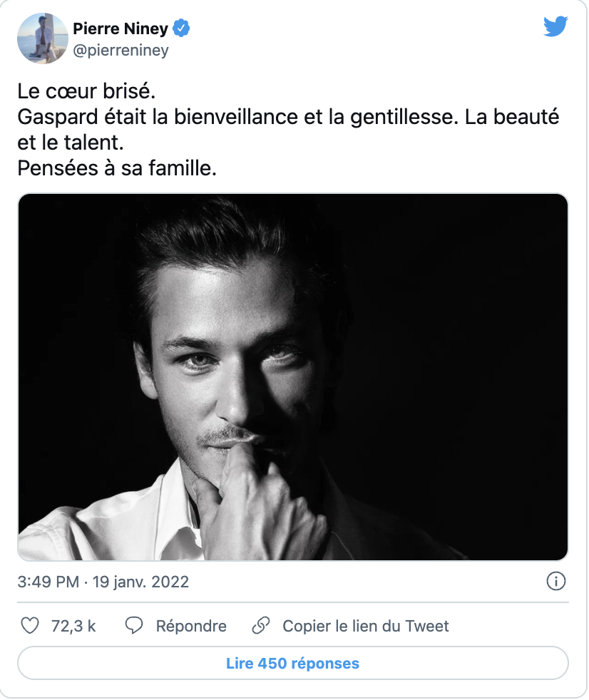Like the tweet with the heart icon

pos(30,626)
